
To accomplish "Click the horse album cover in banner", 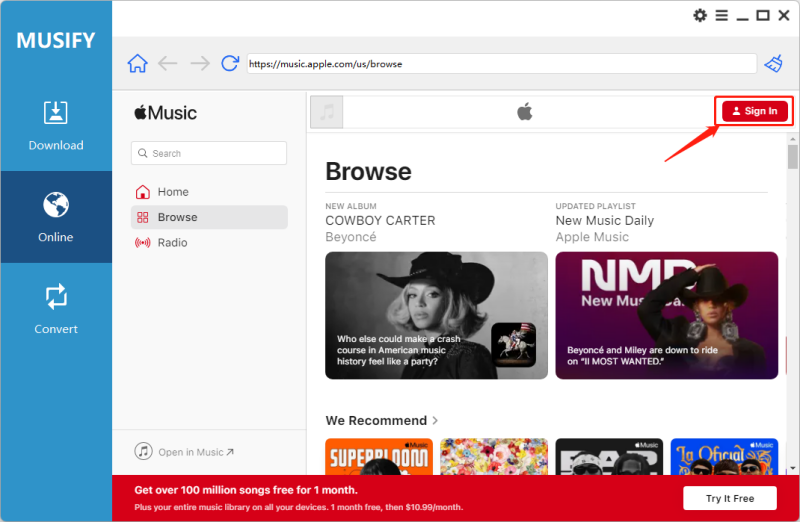I will tap(513, 344).
